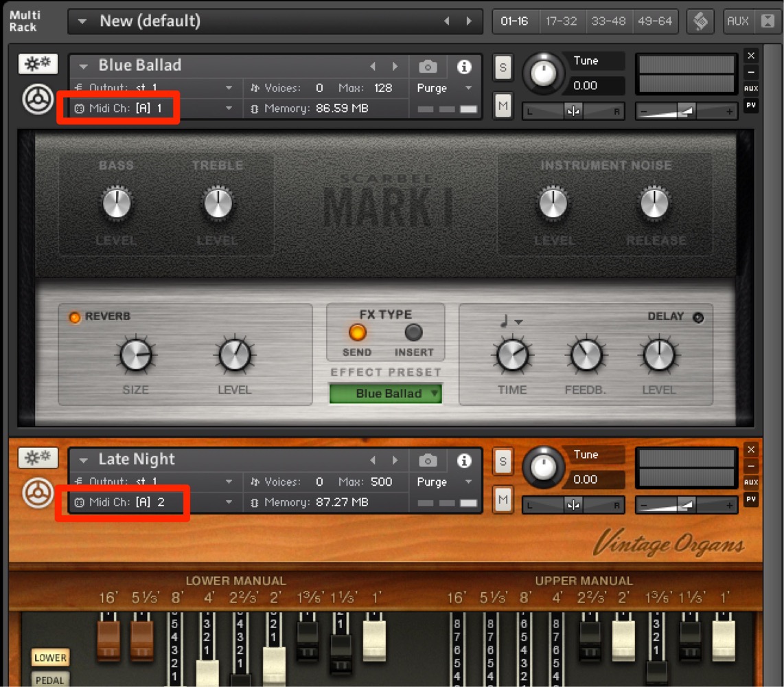Go to next Blue Ballad preset arrow
The height and width of the screenshot is (687, 784).
[x=395, y=66]
